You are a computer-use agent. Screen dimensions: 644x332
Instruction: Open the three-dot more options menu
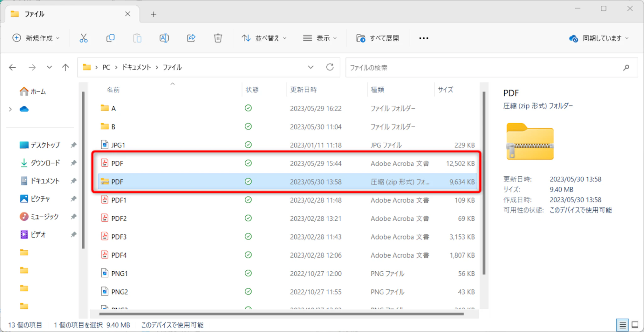(424, 38)
